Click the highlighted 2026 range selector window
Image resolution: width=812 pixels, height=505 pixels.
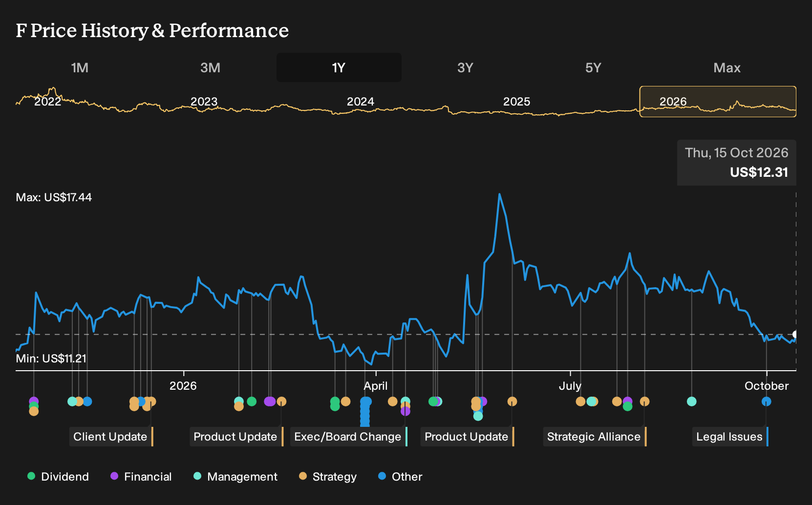pyautogui.click(x=718, y=102)
